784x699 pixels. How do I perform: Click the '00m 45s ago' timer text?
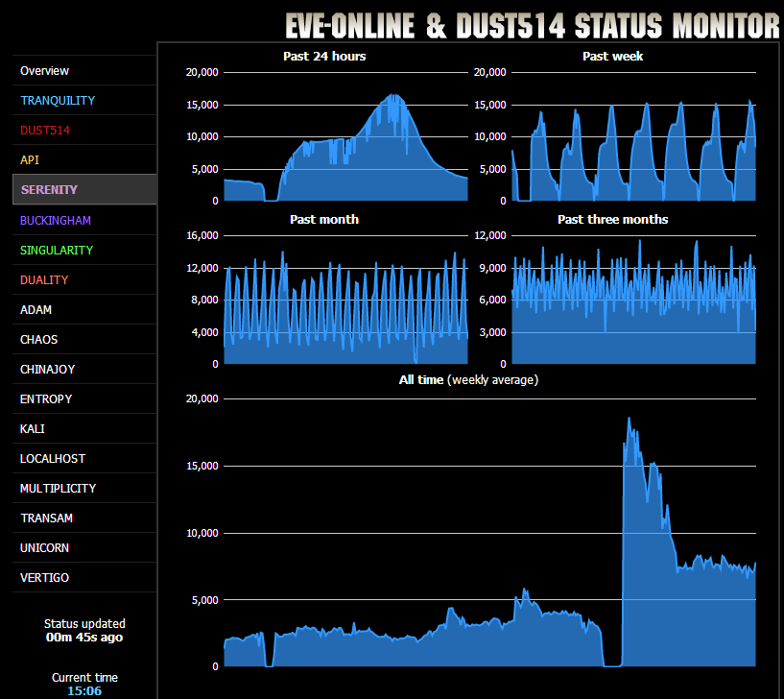[84, 637]
